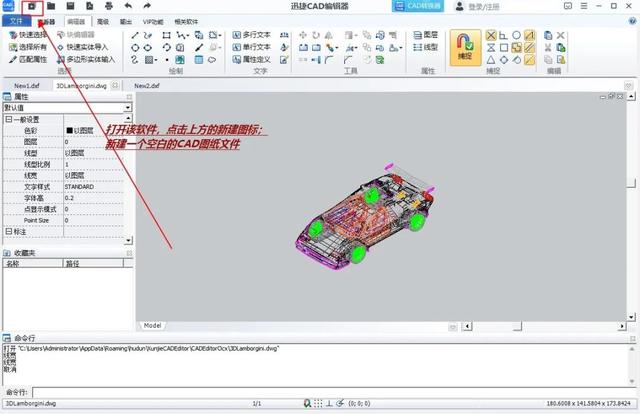Toggle the square snap icon
This screenshot has height=414, width=640.
(504, 48)
